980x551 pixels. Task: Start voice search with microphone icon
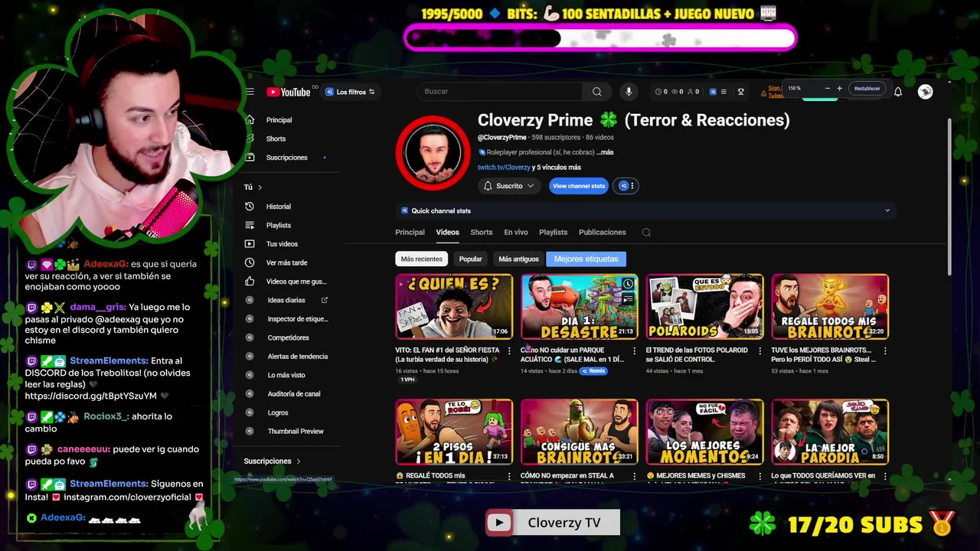(629, 92)
